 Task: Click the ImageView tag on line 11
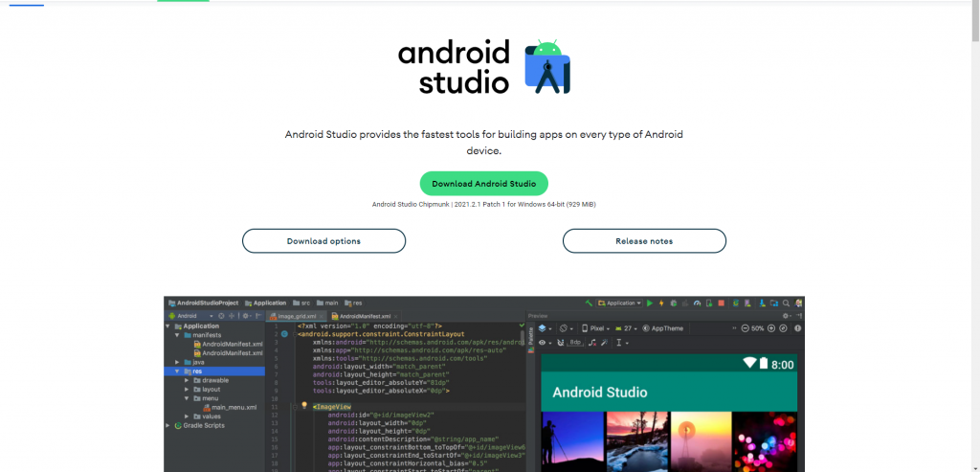point(333,407)
